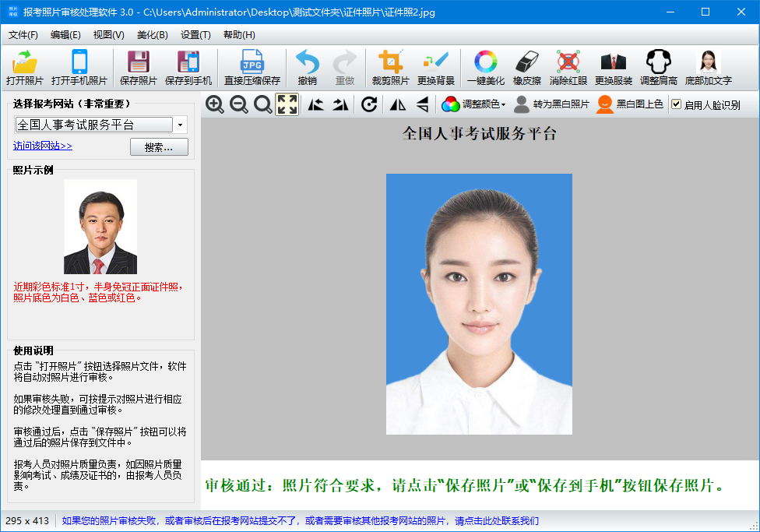Screen dimensions: 760x532
Task: Close the application window
Action: tap(741, 12)
